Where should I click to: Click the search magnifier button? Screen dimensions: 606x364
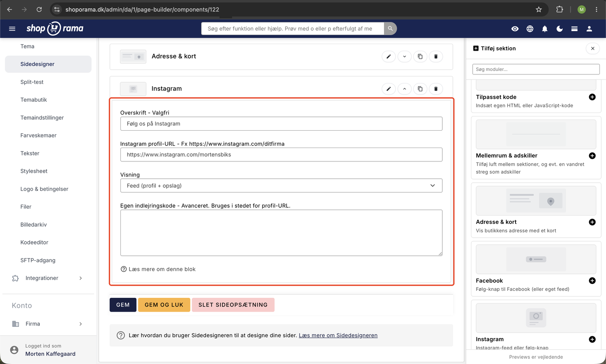coord(390,29)
